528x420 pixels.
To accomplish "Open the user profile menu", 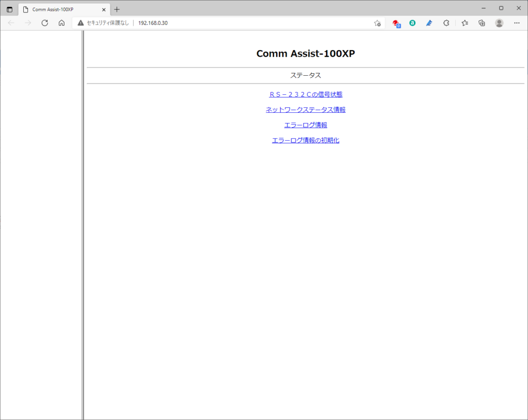I will click(x=499, y=23).
